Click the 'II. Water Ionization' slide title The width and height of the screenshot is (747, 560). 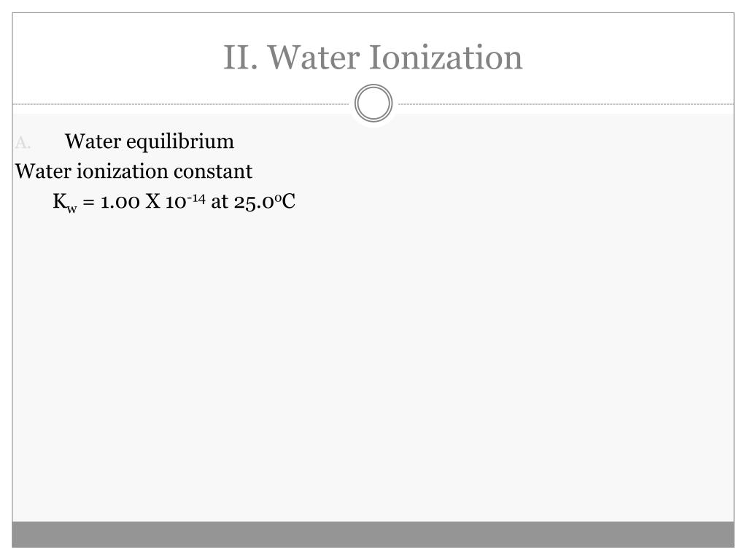click(x=373, y=58)
